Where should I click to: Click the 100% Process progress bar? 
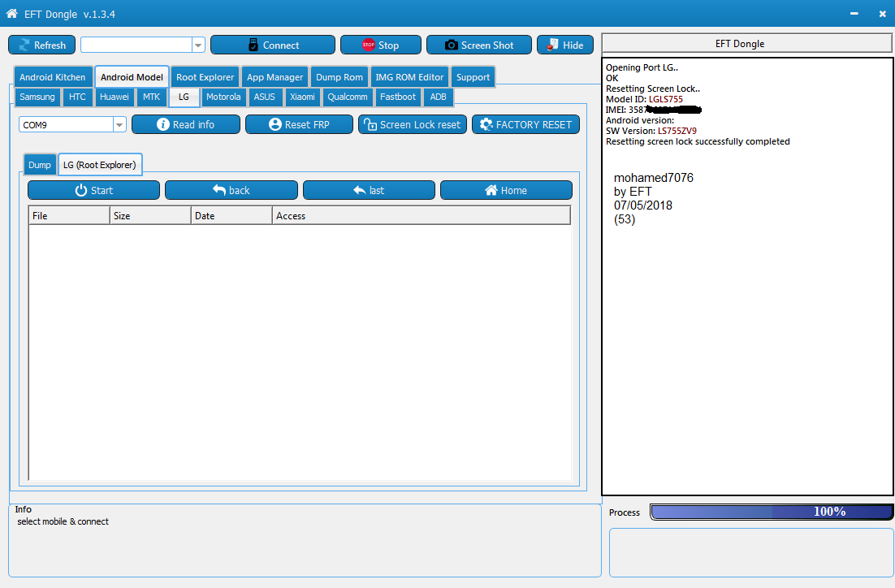pyautogui.click(x=772, y=512)
